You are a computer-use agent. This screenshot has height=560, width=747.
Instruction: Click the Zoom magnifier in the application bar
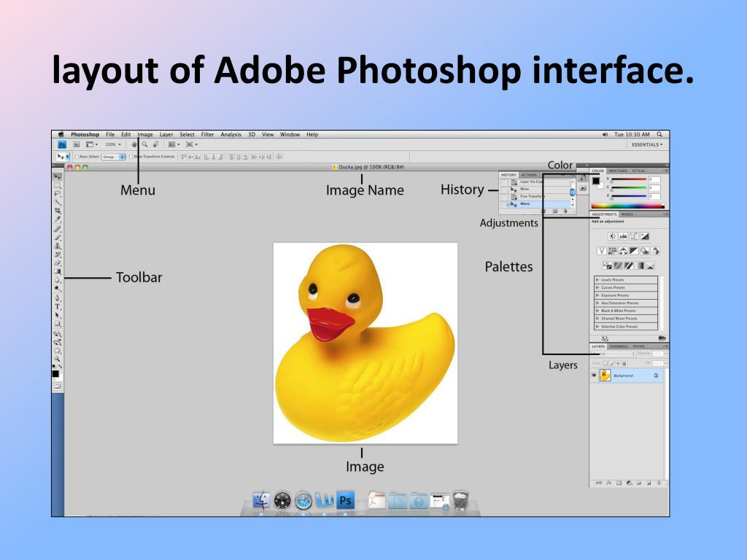145,144
